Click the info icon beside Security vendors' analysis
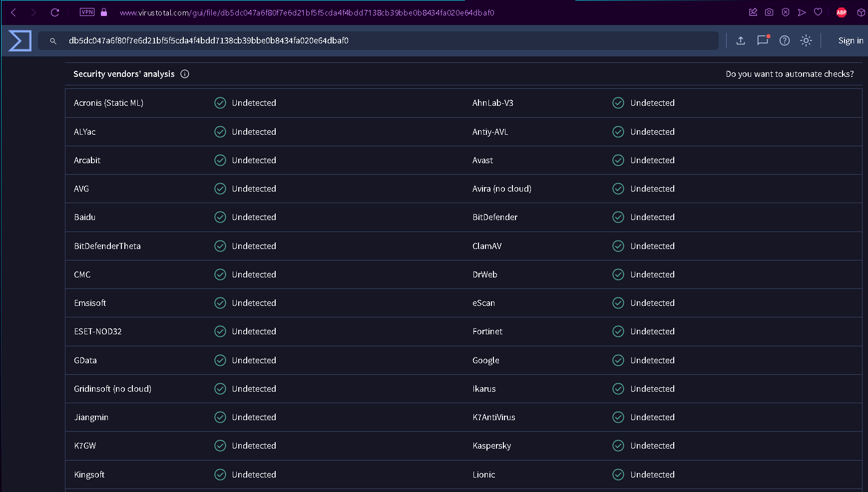The width and height of the screenshot is (868, 492). tap(185, 74)
